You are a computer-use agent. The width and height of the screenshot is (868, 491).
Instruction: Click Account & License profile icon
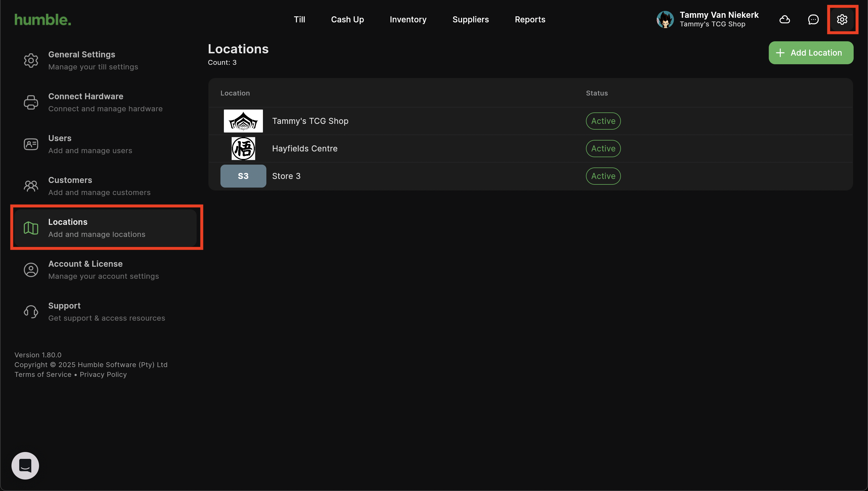coord(31,270)
